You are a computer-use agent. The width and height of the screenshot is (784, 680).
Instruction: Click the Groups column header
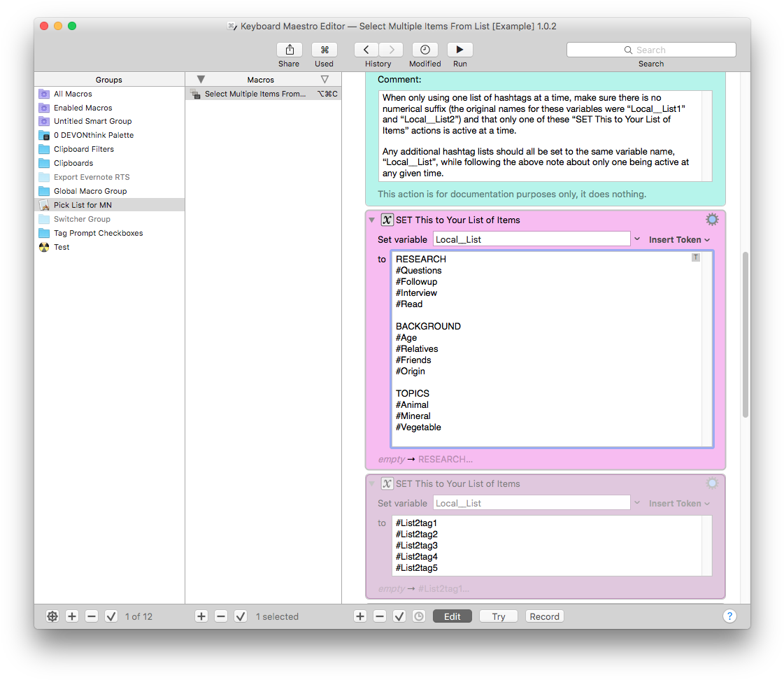click(109, 80)
